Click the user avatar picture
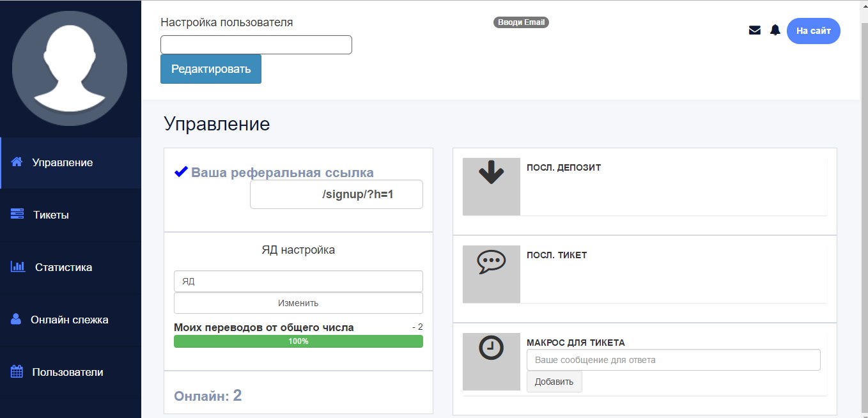This screenshot has height=418, width=868. click(70, 67)
